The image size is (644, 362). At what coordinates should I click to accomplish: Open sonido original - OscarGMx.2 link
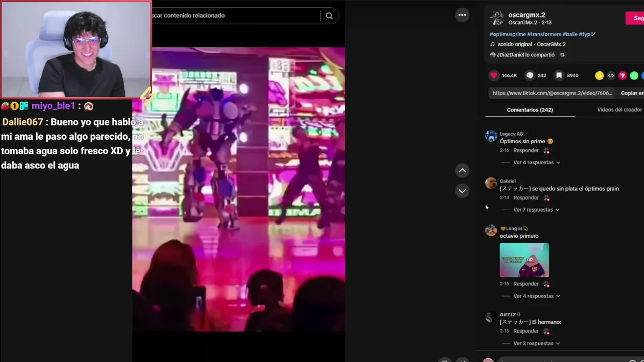click(x=531, y=44)
